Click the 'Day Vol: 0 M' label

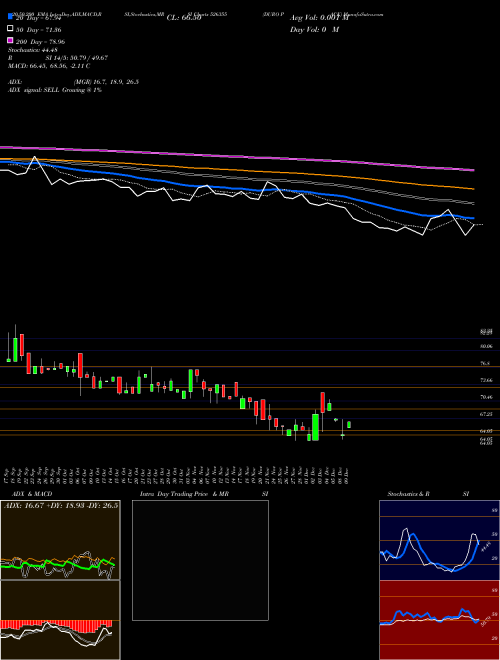pyautogui.click(x=314, y=29)
